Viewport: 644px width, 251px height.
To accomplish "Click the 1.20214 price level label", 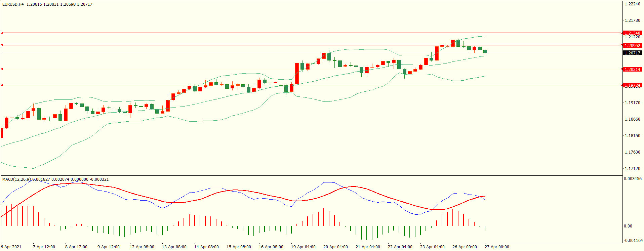I will coord(632,69).
